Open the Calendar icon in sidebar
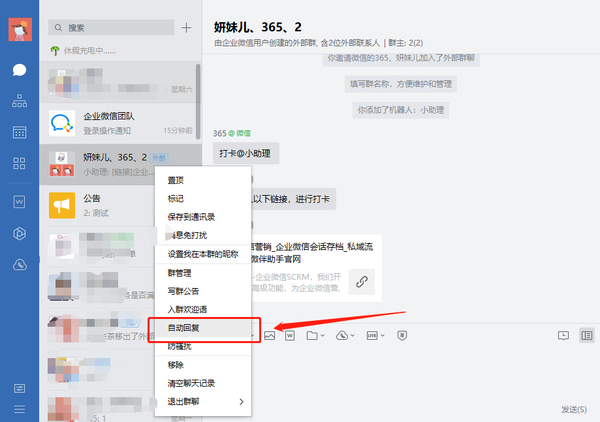 [20, 132]
